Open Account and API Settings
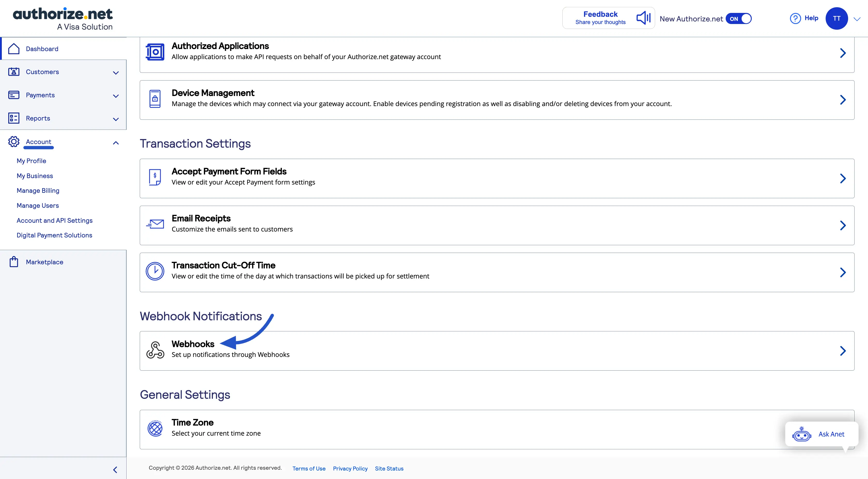 (55, 220)
